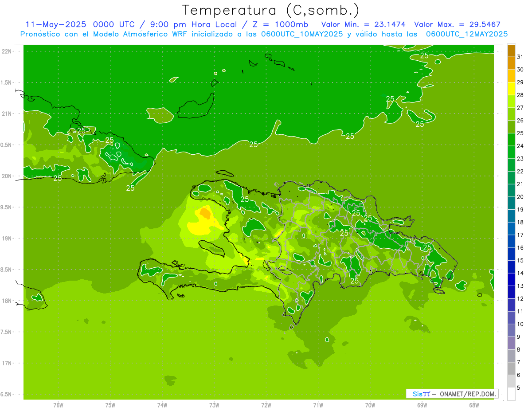Click the color scale label "26"
Image resolution: width=532 pixels, height=411 pixels.
click(520, 121)
